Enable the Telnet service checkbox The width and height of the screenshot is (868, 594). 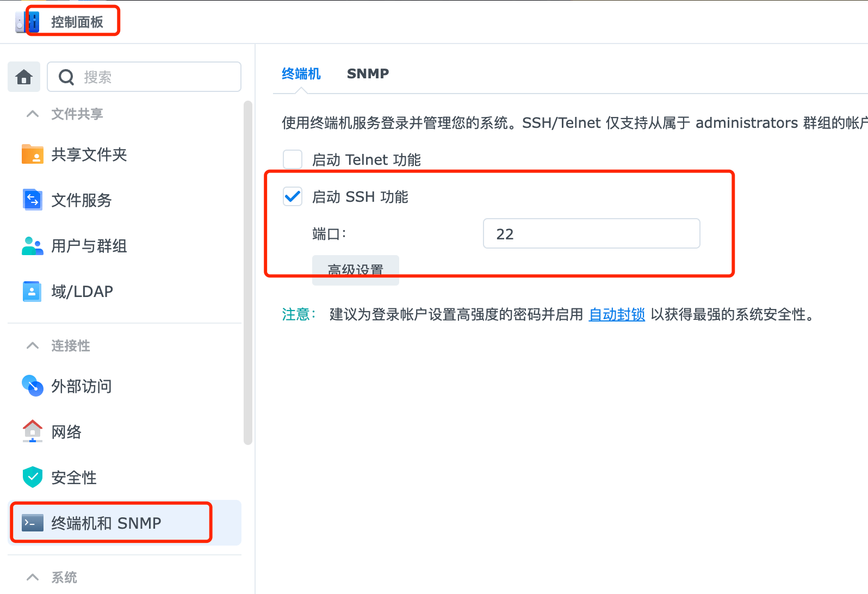click(293, 160)
